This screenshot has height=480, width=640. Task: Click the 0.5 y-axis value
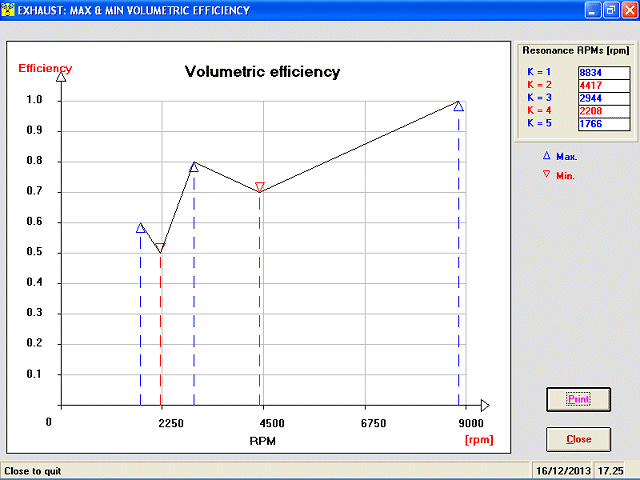(34, 251)
